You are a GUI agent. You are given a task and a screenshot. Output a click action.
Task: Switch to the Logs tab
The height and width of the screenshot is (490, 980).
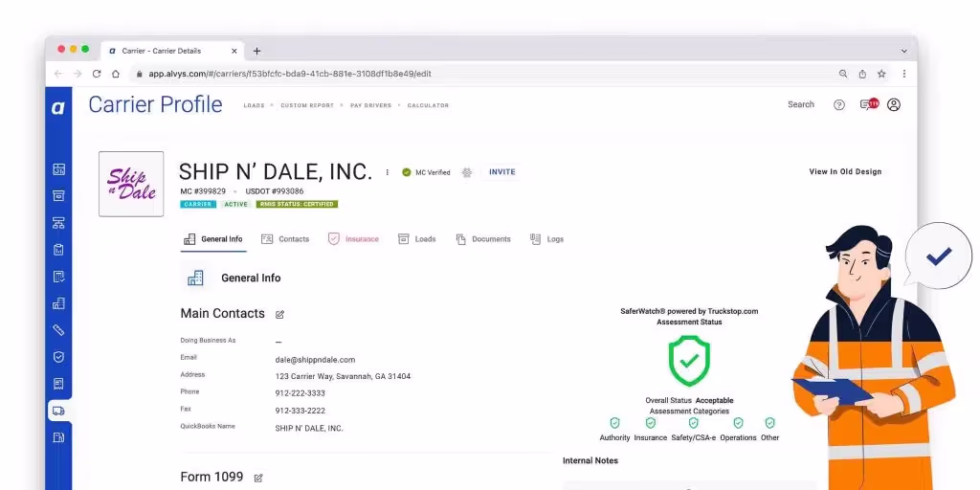(546, 239)
